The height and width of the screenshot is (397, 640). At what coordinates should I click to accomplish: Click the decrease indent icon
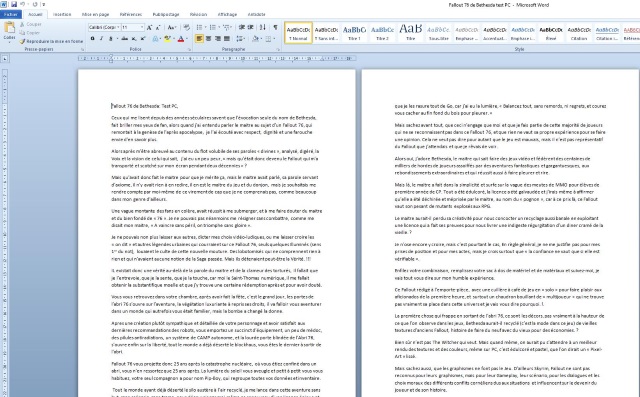click(x=242, y=27)
